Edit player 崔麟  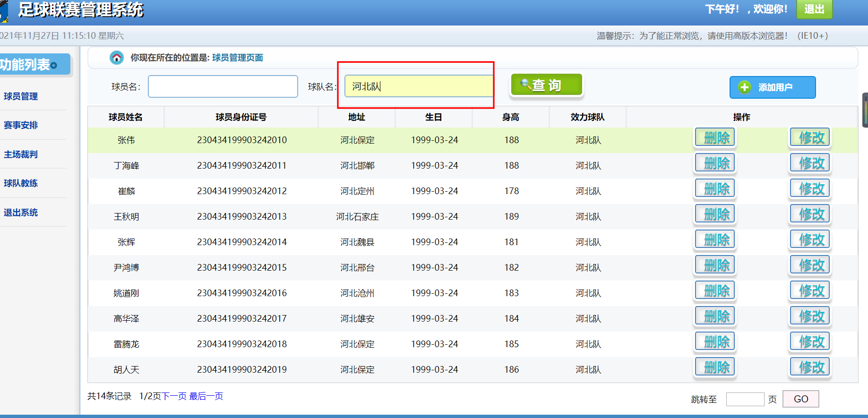(x=810, y=188)
